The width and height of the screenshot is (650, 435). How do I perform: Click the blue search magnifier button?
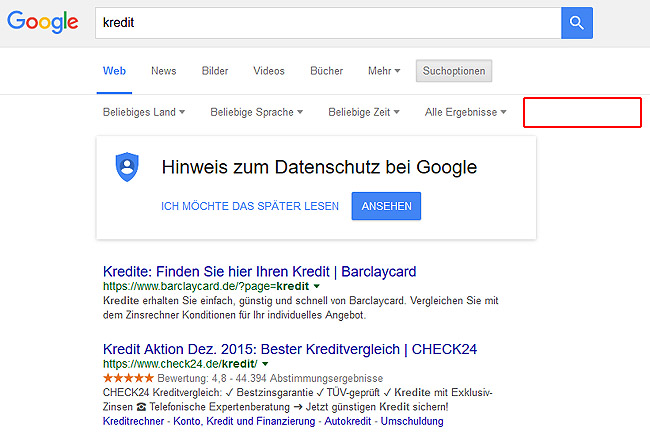tap(577, 23)
